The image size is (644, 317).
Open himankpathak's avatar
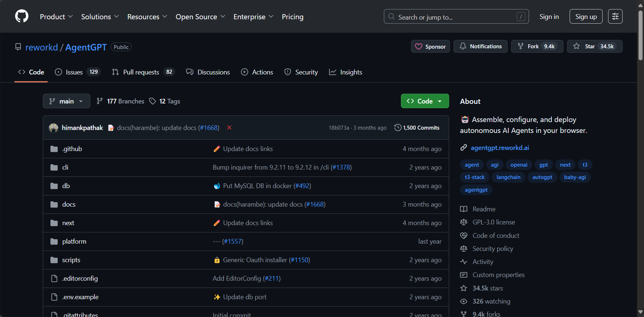coord(54,127)
